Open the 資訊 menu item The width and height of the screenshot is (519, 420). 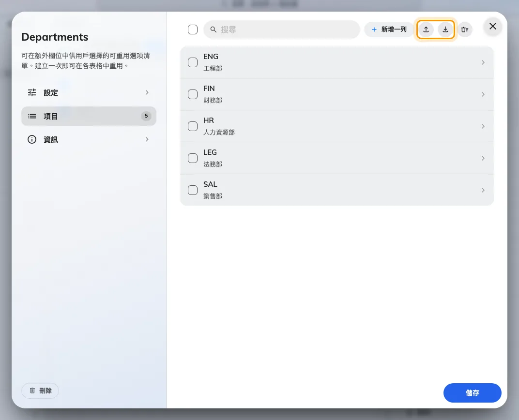tap(89, 139)
